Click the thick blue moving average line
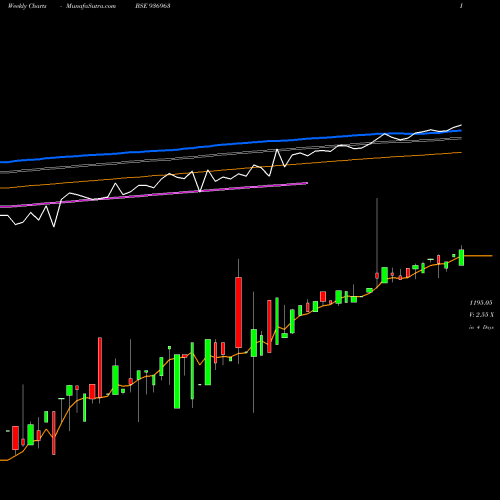This screenshot has width=500, height=500. [231, 144]
